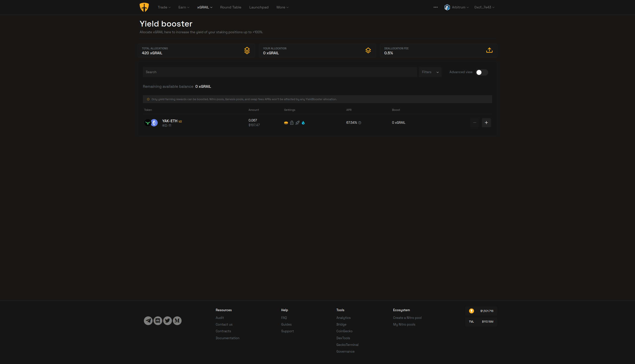Click the Arbitrum network logo icon
Viewport: 635px width, 364px height.
pos(447,7)
